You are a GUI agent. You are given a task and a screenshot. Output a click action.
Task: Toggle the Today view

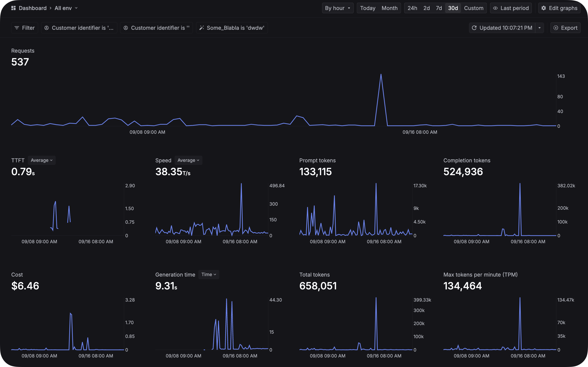click(367, 8)
